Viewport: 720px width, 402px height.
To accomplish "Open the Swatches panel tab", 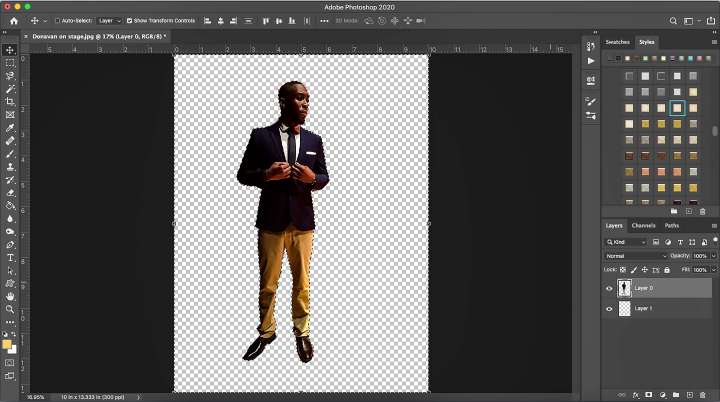I will click(x=617, y=42).
